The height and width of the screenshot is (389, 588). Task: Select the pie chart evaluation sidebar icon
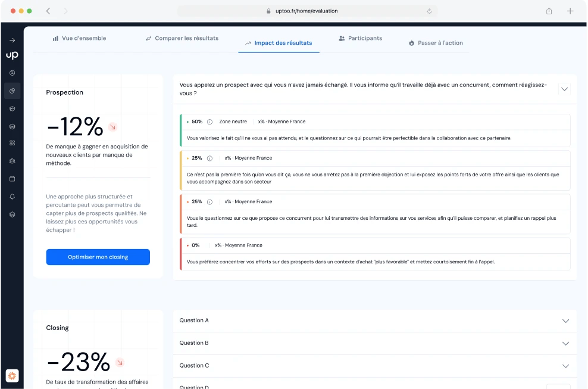coord(12,91)
